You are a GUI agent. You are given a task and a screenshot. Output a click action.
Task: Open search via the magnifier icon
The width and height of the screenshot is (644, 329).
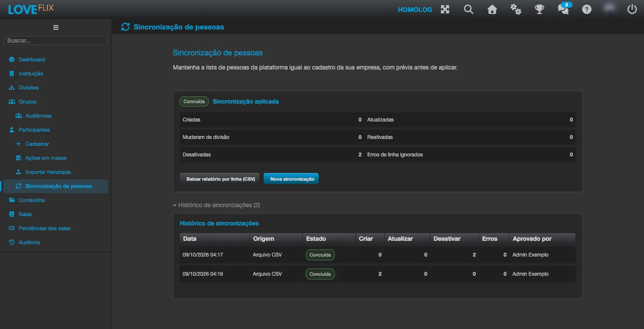click(469, 9)
